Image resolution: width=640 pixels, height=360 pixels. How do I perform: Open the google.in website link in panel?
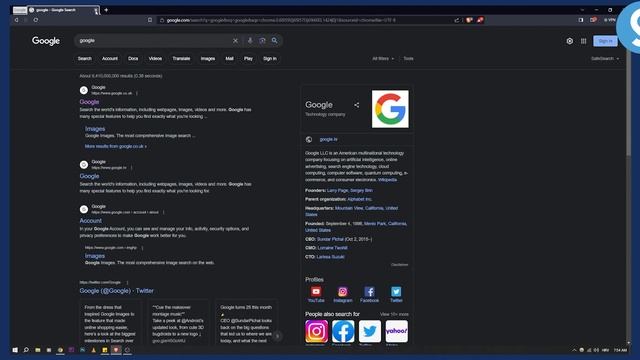click(329, 140)
